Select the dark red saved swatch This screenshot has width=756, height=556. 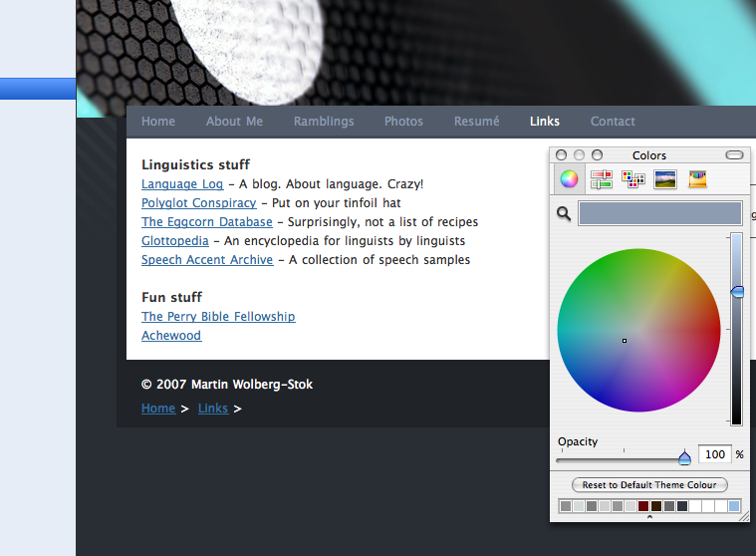(x=643, y=506)
